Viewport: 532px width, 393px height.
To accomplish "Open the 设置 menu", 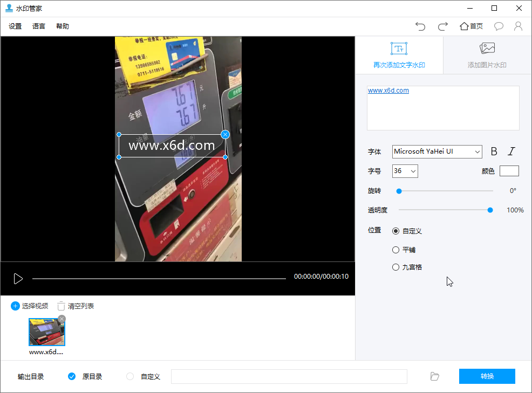I will [x=15, y=26].
